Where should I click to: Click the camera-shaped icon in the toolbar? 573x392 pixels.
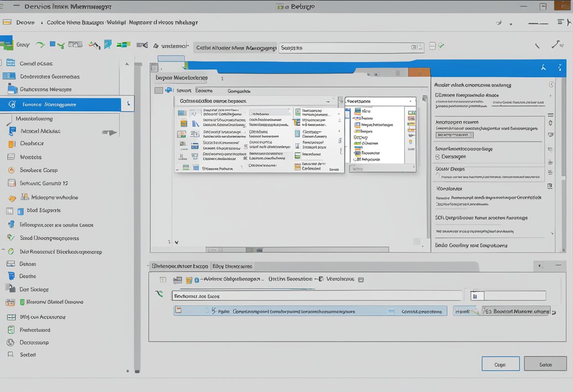coord(141,45)
